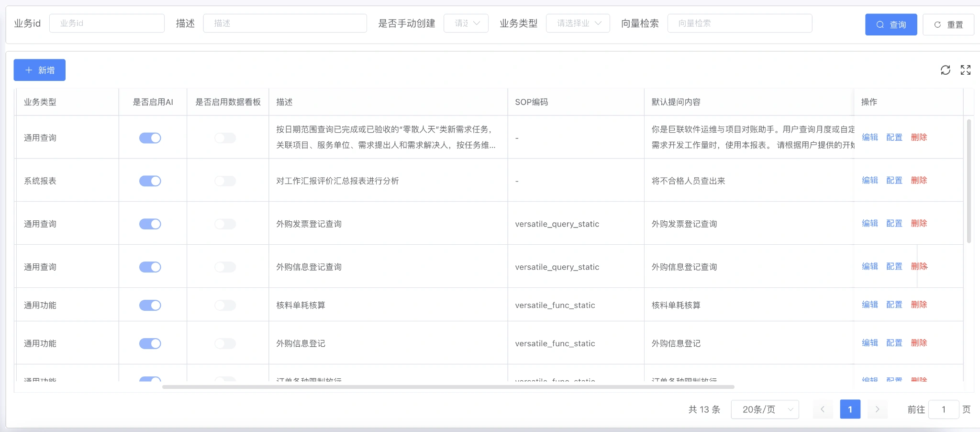Click the table's horizontal scrollbar

click(x=448, y=387)
